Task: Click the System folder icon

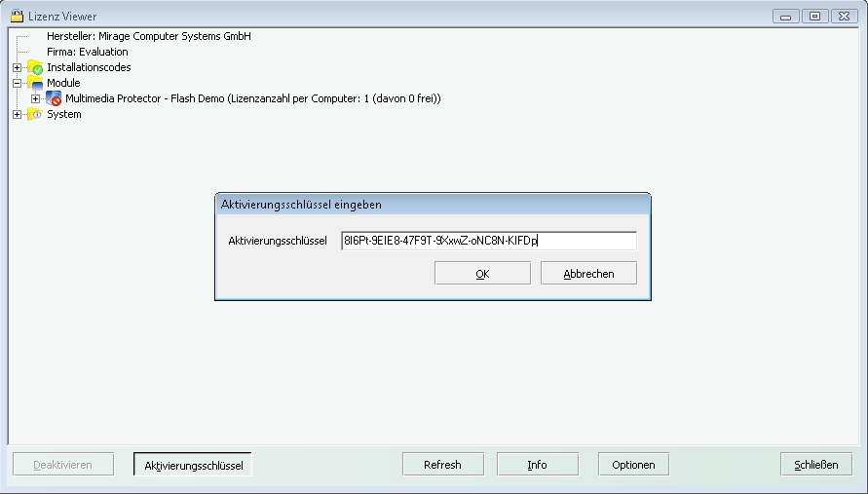Action: tap(35, 114)
